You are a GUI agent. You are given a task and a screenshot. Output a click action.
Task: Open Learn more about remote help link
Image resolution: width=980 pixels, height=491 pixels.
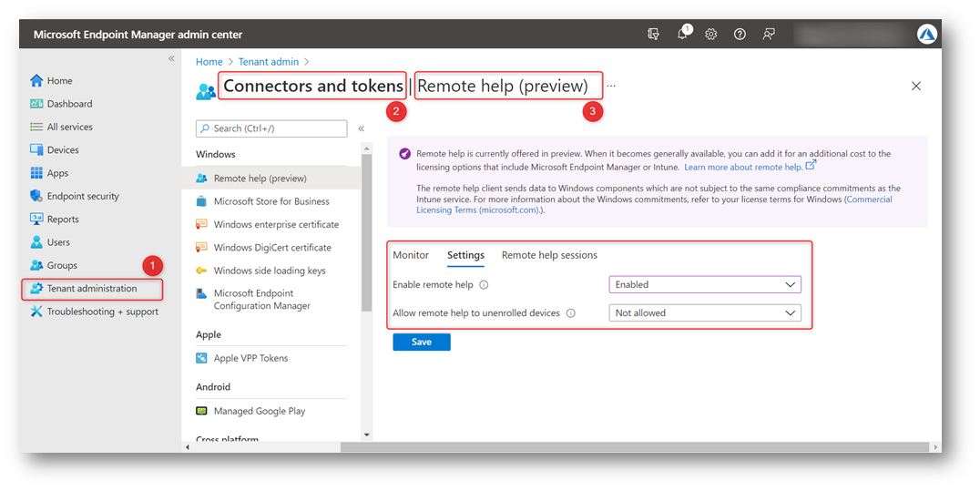pyautogui.click(x=750, y=167)
